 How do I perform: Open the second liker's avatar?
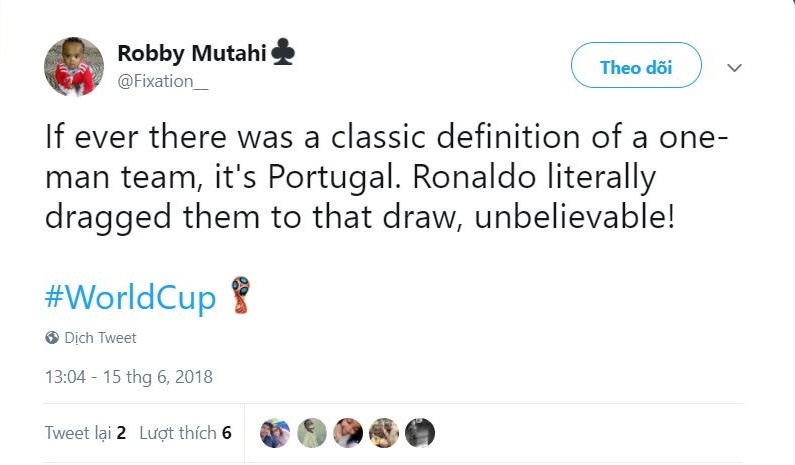[312, 432]
